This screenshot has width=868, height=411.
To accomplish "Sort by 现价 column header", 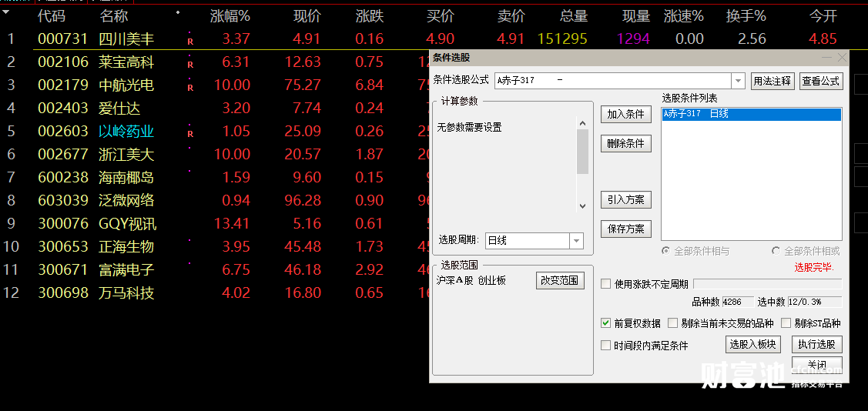I will pyautogui.click(x=307, y=17).
